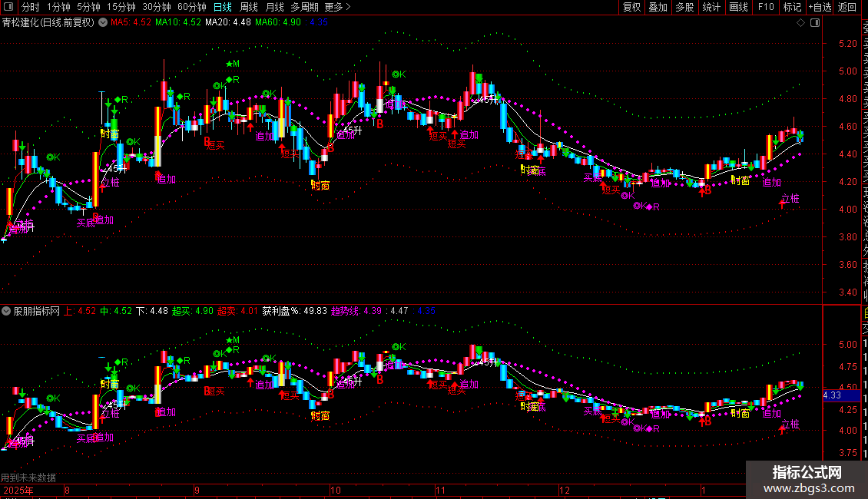Switch to 分时 intraday tab
The width and height of the screenshot is (868, 499).
pos(31,7)
